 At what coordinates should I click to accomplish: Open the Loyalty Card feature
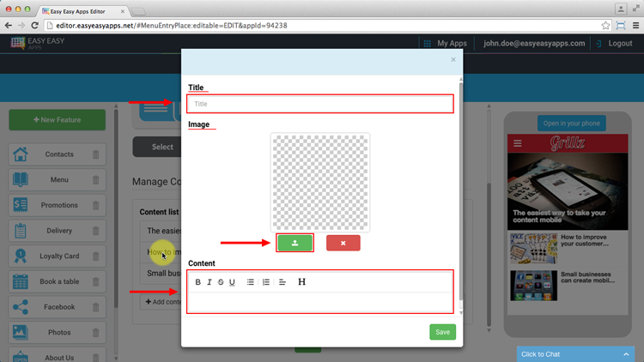tap(57, 256)
